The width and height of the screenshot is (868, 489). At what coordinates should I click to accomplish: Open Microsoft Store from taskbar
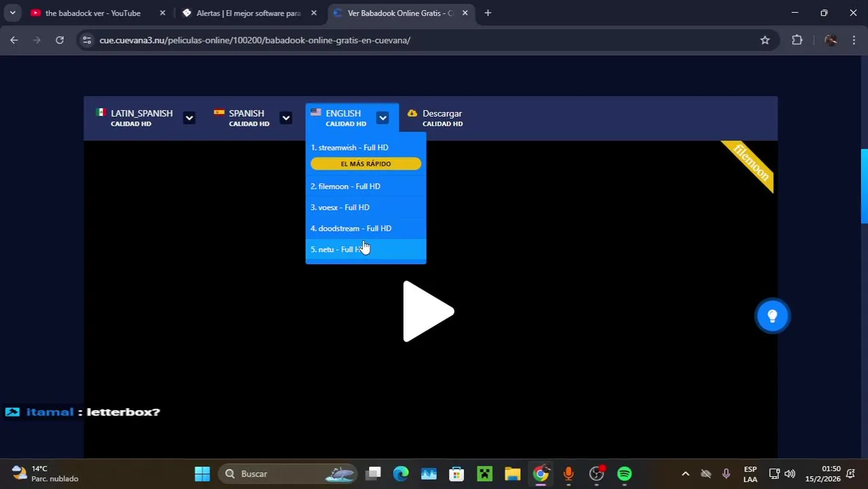click(x=456, y=473)
